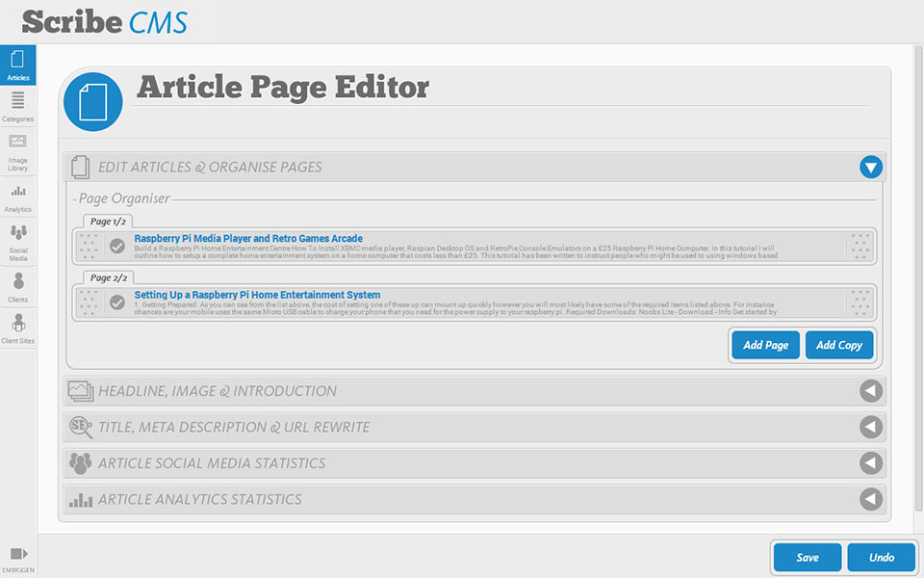Open Client Sites in the sidebar
The height and width of the screenshot is (578, 924).
tap(17, 329)
